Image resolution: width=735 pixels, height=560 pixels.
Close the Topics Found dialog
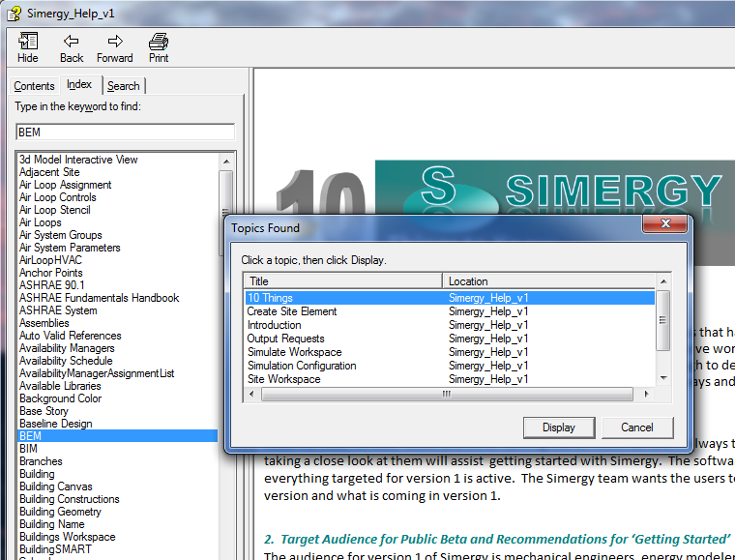[667, 226]
